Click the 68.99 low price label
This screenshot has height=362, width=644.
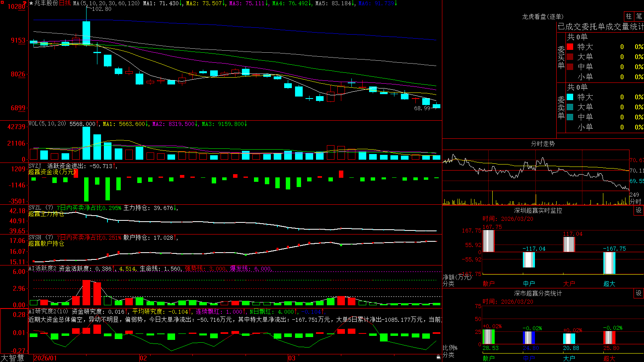pyautogui.click(x=422, y=108)
